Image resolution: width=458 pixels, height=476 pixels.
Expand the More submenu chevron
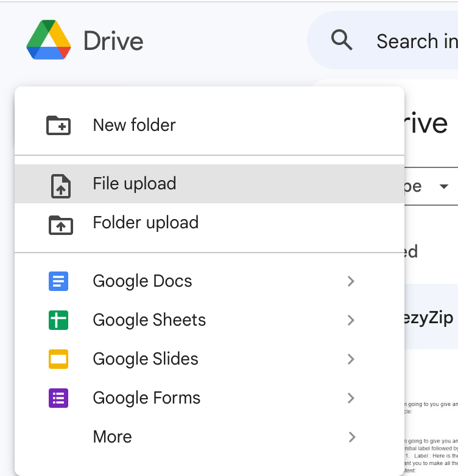pos(351,437)
